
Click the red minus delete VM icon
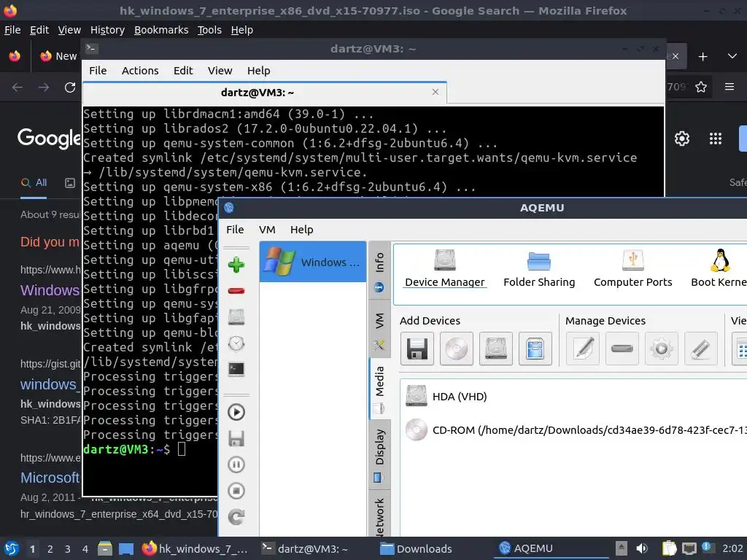(x=236, y=290)
